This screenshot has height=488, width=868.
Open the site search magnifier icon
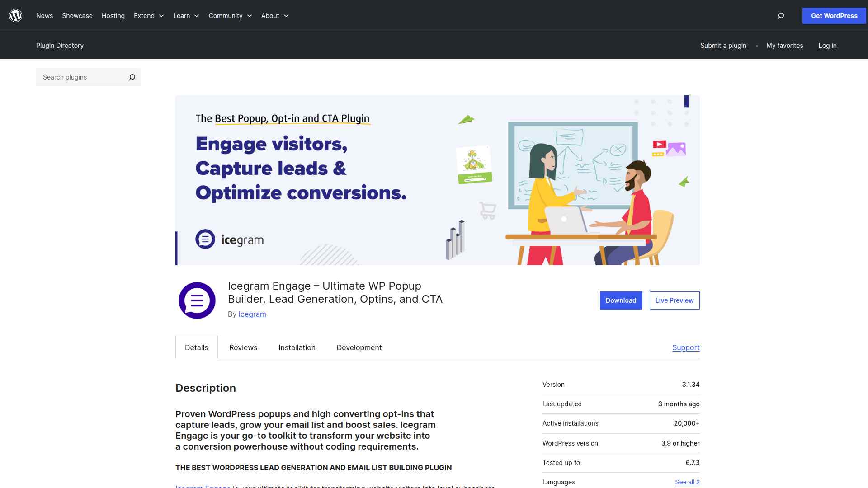coord(780,16)
